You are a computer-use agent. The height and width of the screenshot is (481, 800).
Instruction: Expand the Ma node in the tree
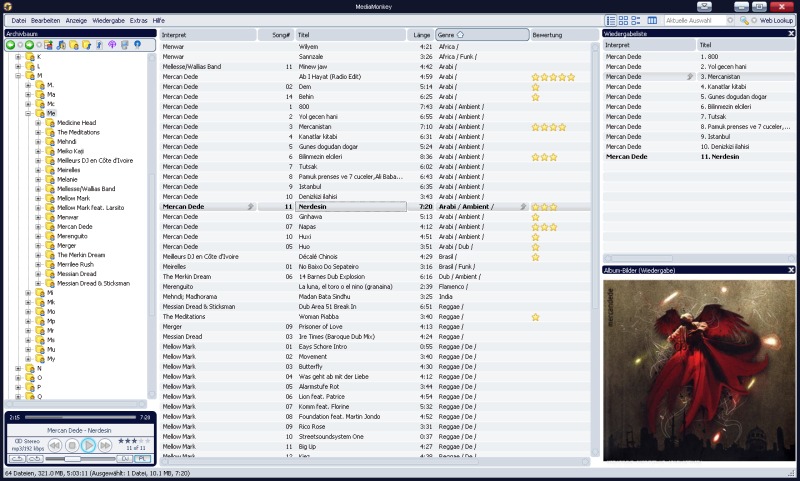pyautogui.click(x=29, y=94)
